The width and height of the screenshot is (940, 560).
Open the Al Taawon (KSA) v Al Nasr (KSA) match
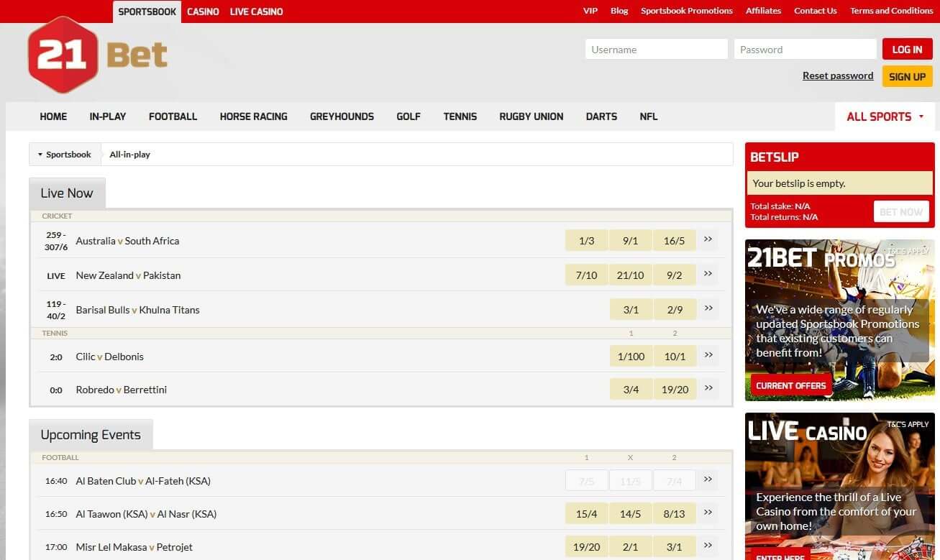point(146,514)
